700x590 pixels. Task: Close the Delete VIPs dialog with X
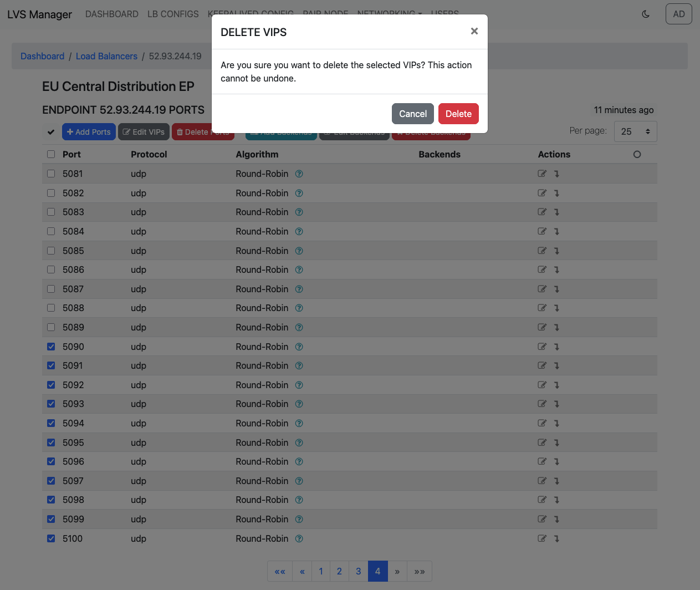tap(474, 32)
